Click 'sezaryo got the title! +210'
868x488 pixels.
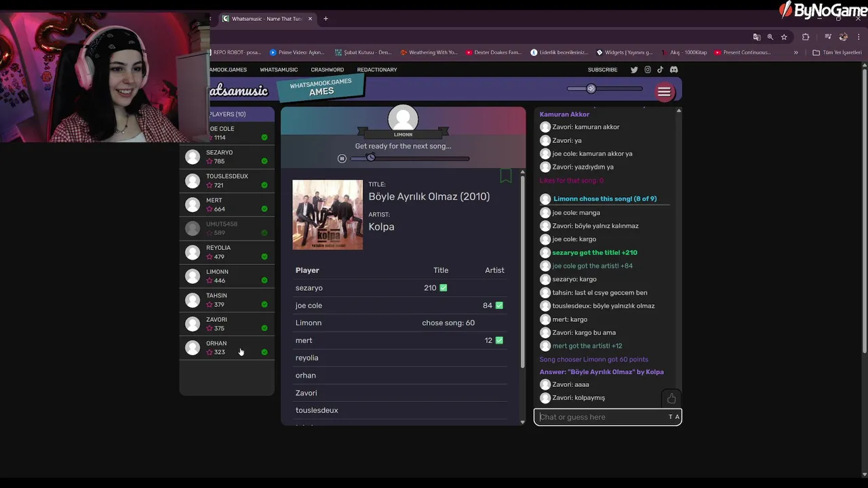coord(595,253)
